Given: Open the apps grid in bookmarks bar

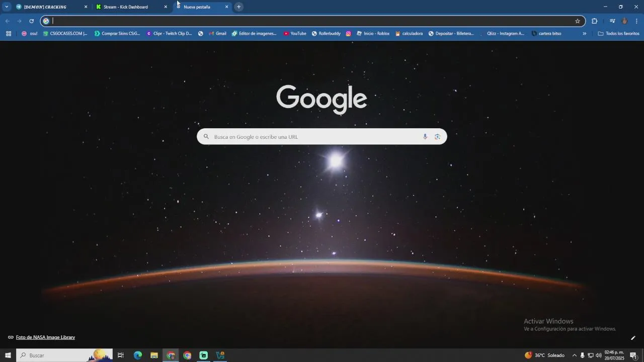Looking at the screenshot, I should point(9,34).
